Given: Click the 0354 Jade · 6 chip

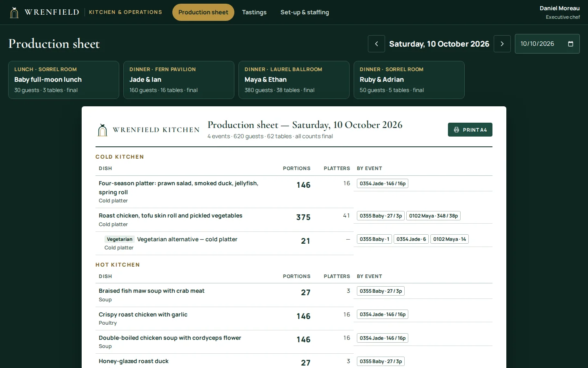Looking at the screenshot, I should point(411,239).
